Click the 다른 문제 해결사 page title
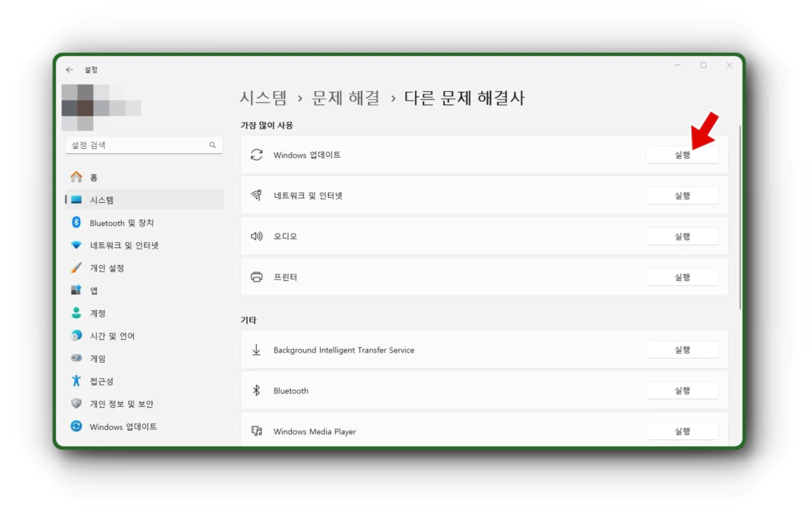The width and height of the screenshot is (812, 516). coord(465,98)
